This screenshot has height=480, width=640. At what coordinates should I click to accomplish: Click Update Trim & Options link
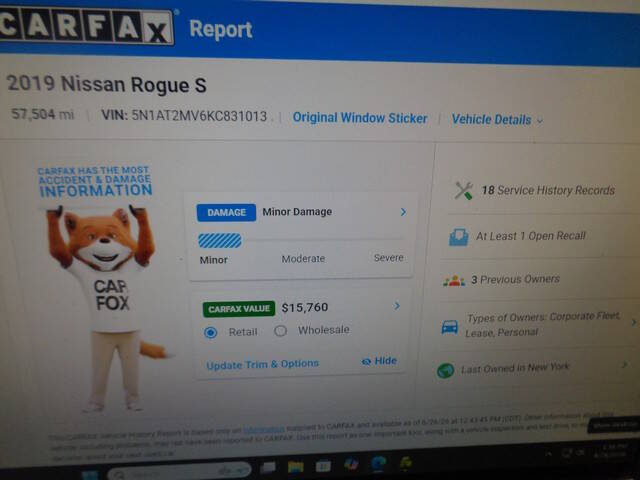click(262, 364)
